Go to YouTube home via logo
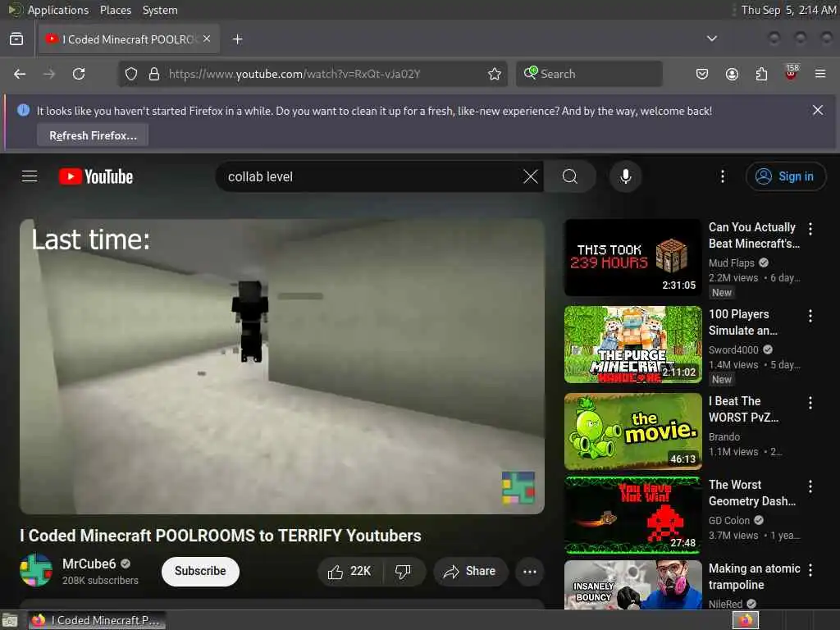Screen dimensions: 840x630 [96, 176]
